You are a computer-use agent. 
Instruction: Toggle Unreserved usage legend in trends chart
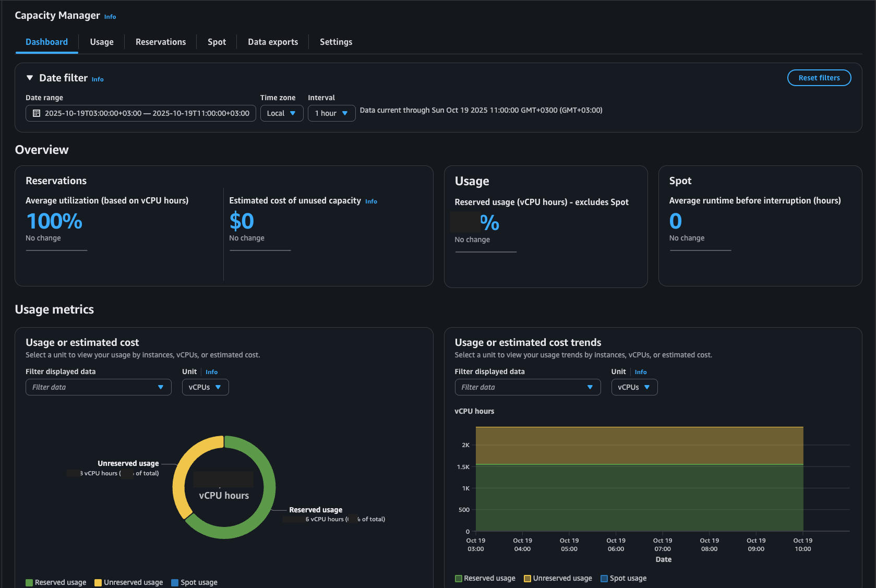coord(558,578)
